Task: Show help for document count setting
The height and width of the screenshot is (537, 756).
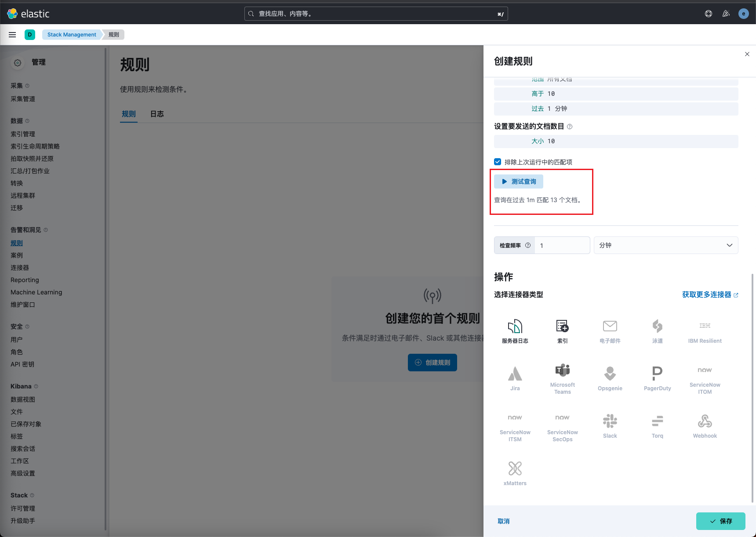Action: click(570, 127)
